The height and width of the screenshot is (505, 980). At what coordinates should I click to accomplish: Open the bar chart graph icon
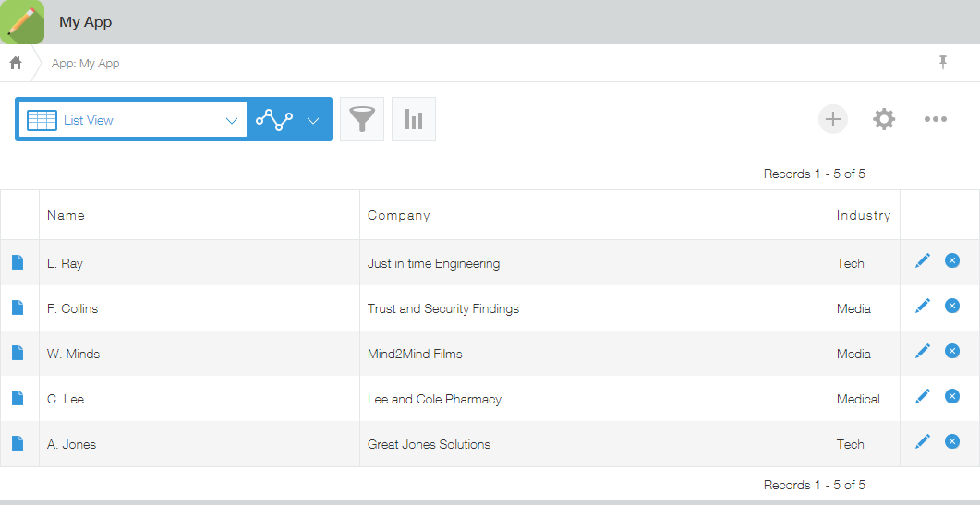[414, 119]
